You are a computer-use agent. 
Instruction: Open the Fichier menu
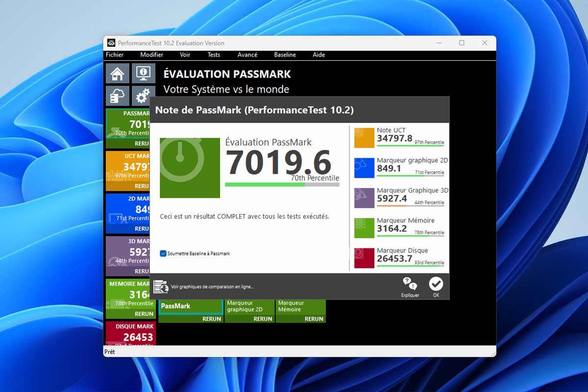(115, 55)
